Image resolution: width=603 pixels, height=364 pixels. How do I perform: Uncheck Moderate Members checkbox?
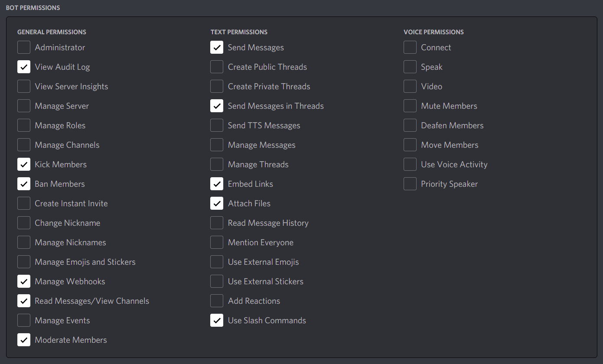click(24, 340)
